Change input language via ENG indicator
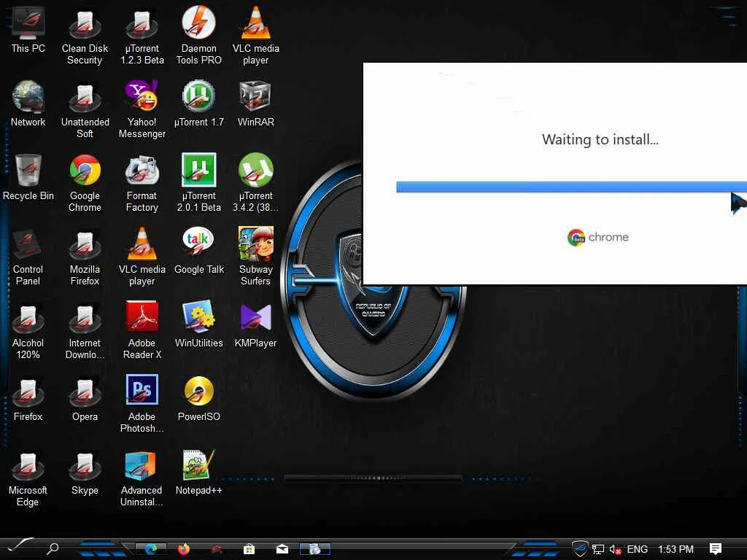Viewport: 747px width, 560px height. (x=637, y=549)
